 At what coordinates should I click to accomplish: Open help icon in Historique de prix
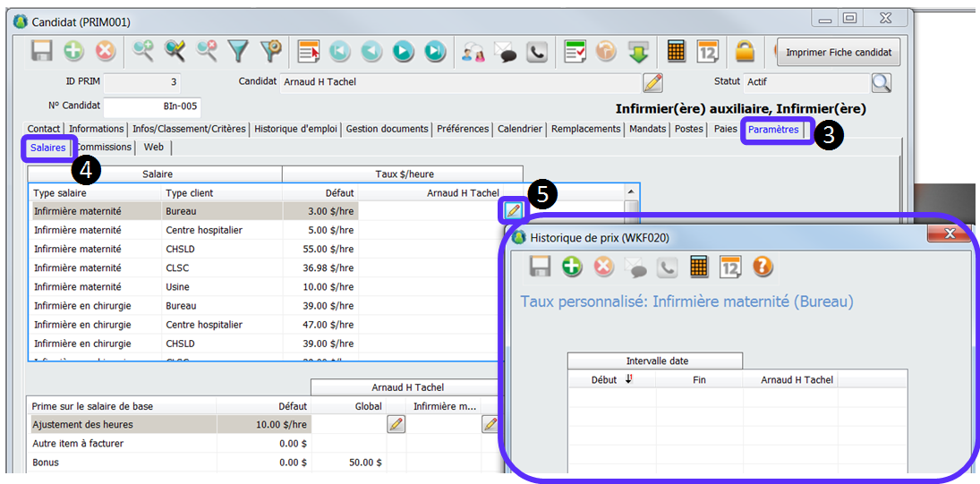[763, 266]
